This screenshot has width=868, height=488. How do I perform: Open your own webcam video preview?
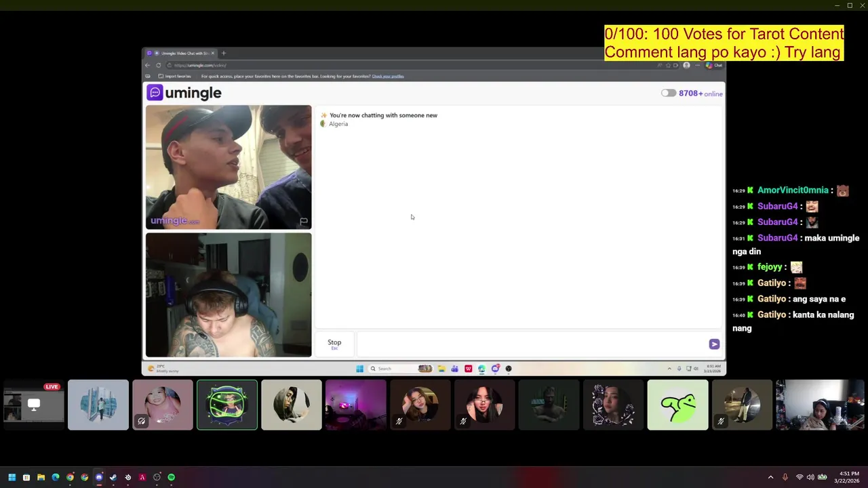coord(229,295)
